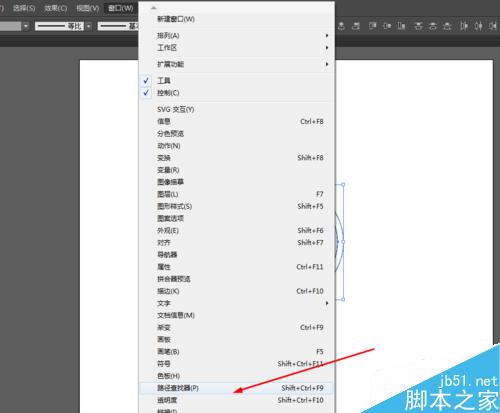Open the 动作(N) panel
500x413 pixels.
tap(236, 146)
